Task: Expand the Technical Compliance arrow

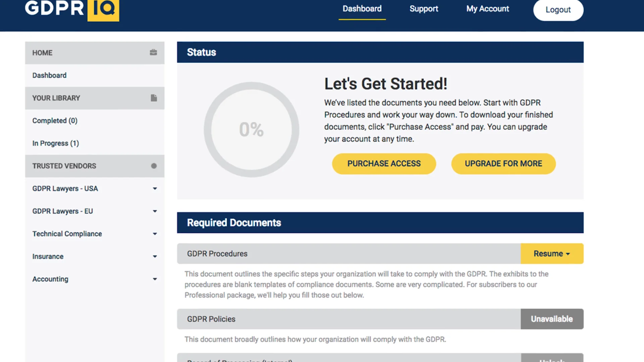Action: point(155,234)
